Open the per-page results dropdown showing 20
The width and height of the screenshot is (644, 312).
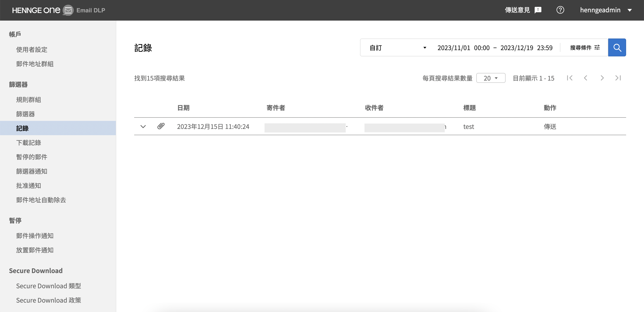491,78
